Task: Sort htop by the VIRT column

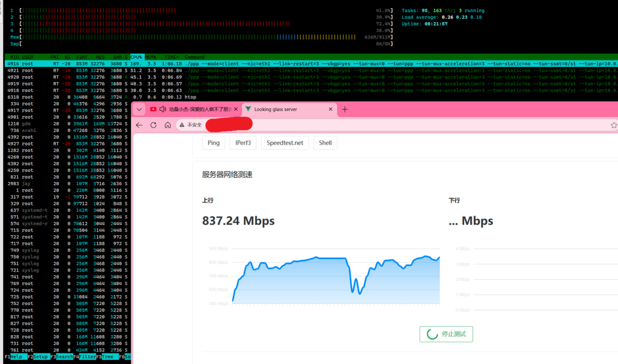Action: coord(82,57)
